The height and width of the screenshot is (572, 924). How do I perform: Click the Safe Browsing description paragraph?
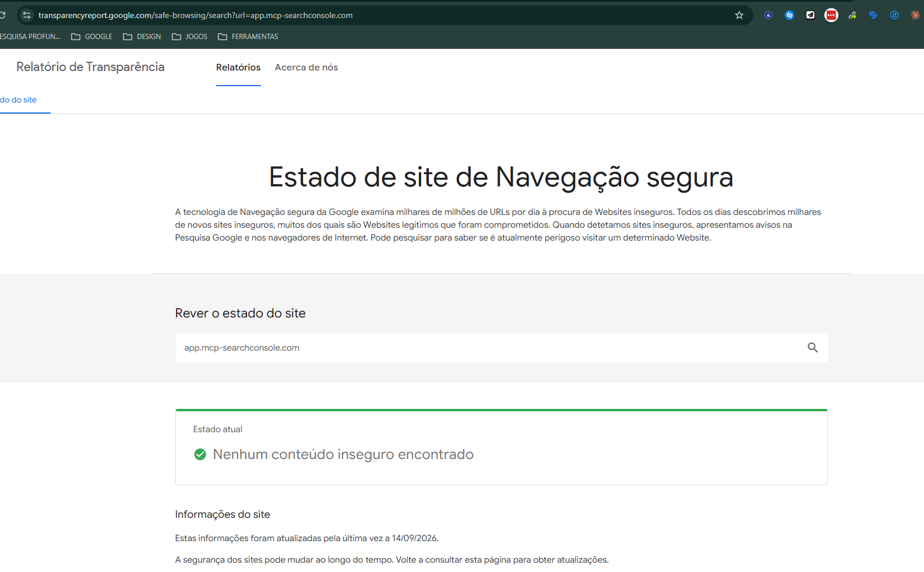[498, 225]
